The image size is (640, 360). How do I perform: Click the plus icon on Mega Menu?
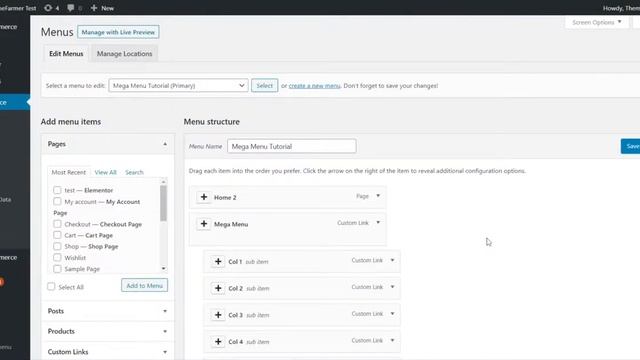(x=204, y=224)
